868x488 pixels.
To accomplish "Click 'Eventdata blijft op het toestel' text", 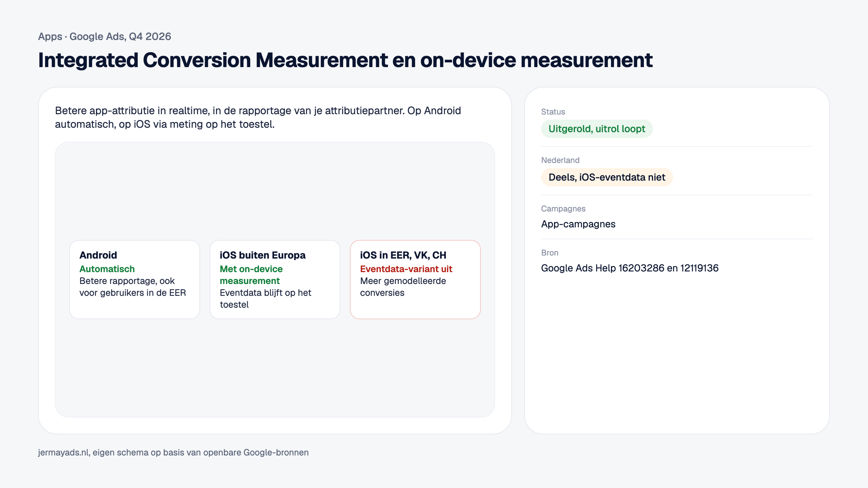I will pyautogui.click(x=265, y=299).
